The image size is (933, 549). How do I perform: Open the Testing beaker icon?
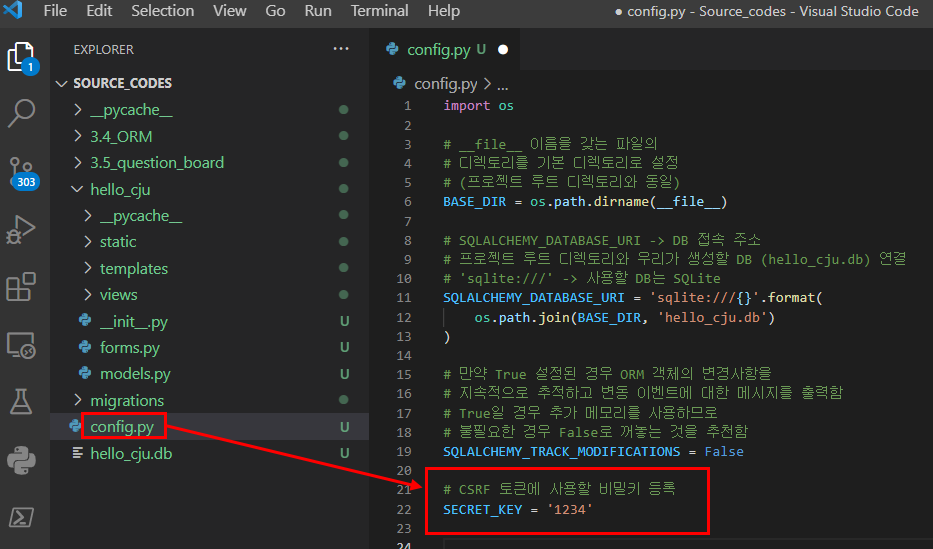(21, 402)
